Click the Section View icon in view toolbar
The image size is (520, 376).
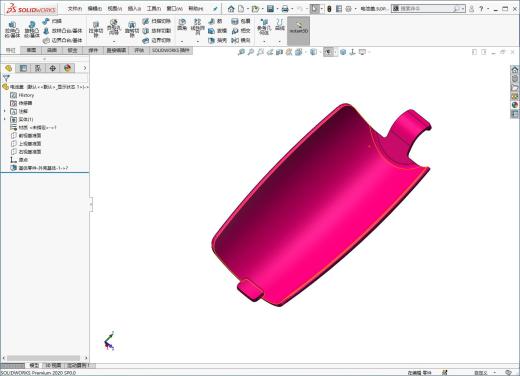279,52
